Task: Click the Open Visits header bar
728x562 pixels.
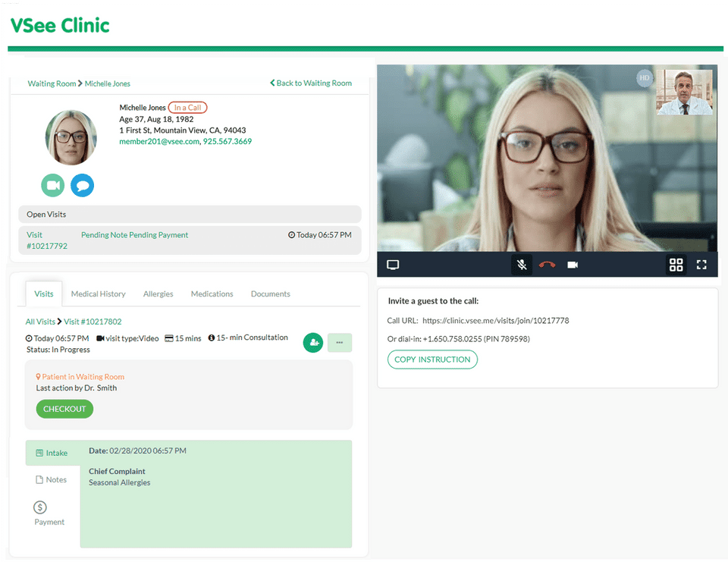Action: pos(190,214)
